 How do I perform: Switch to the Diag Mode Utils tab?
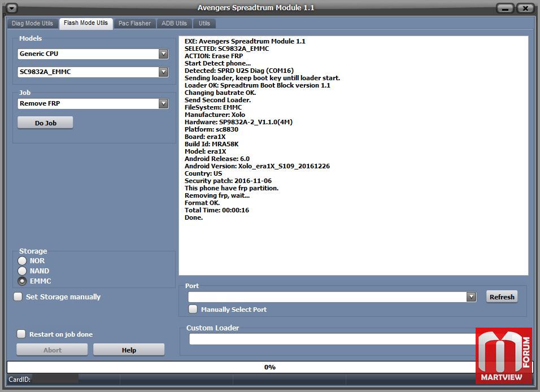[x=32, y=23]
